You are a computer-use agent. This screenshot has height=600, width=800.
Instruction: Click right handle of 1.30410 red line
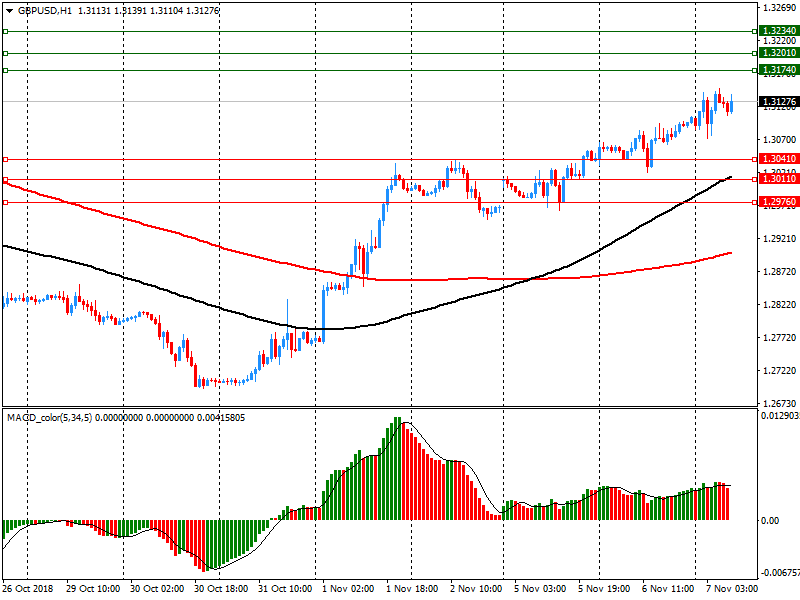[x=755, y=160]
